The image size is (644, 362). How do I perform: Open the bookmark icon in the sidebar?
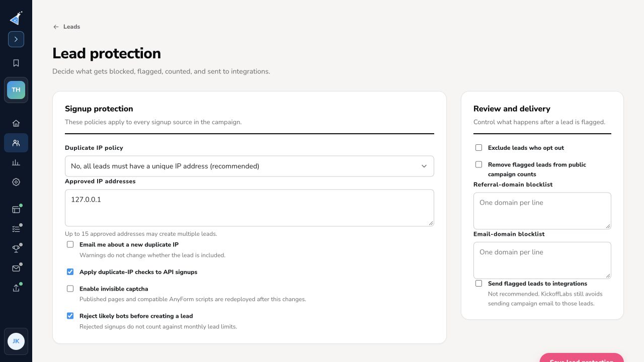[x=16, y=63]
